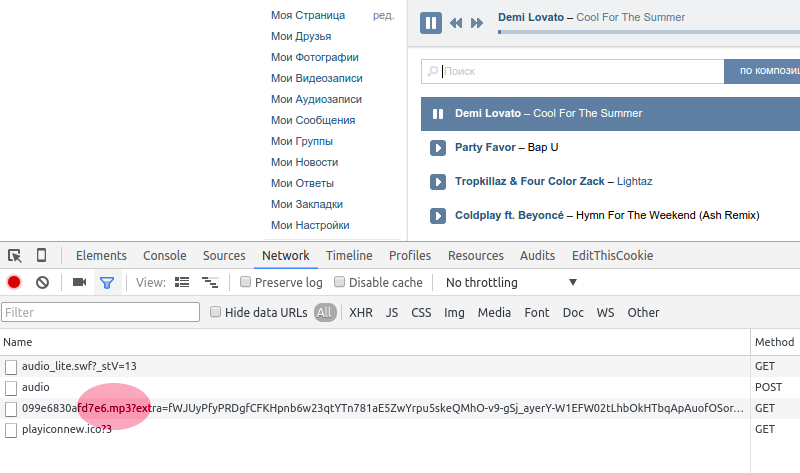Select file icon of mp3 request
This screenshot has width=800, height=473.
(11, 409)
